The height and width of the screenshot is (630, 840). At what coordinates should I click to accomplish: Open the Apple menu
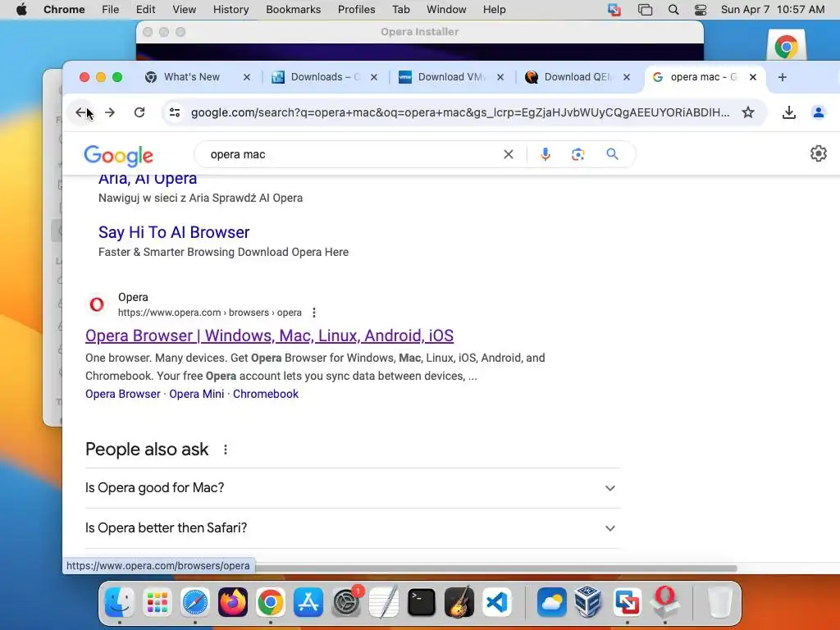tap(21, 10)
